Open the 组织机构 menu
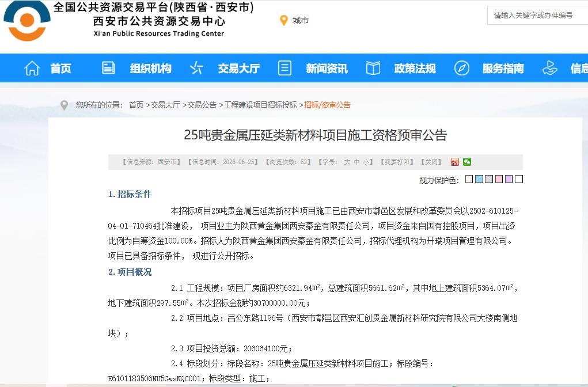Screen dimensions: 588x387 (150, 69)
